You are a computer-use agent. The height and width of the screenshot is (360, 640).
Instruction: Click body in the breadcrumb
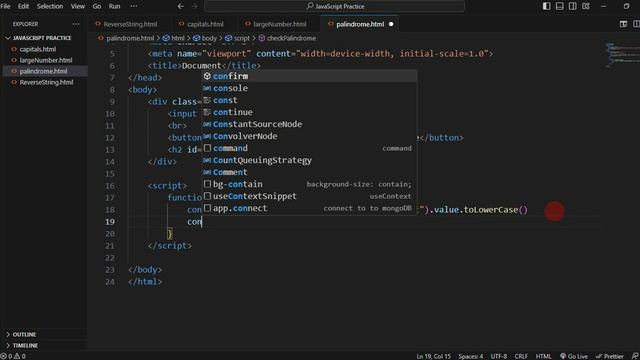click(x=209, y=38)
